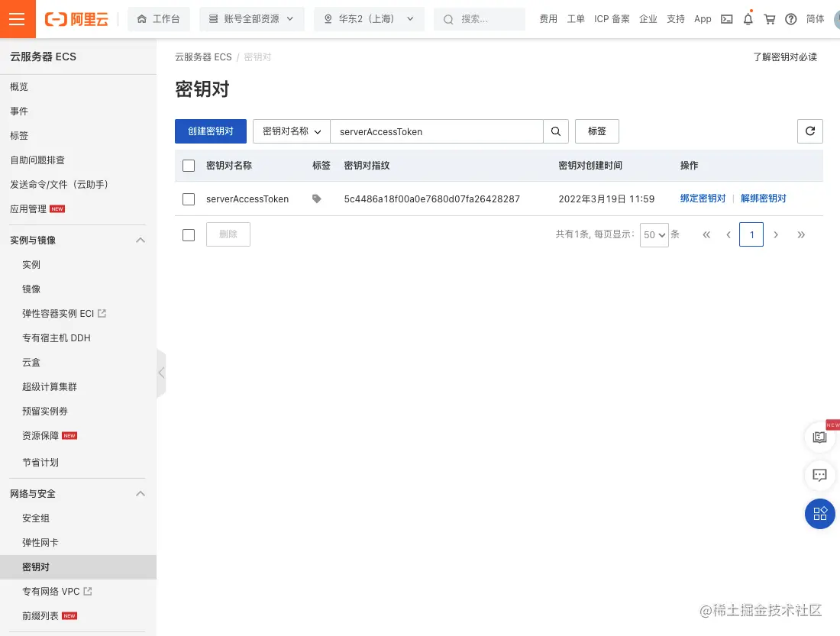840x636 pixels.
Task: Click 解绑密钥对 for serverAccessToken
Action: click(764, 199)
